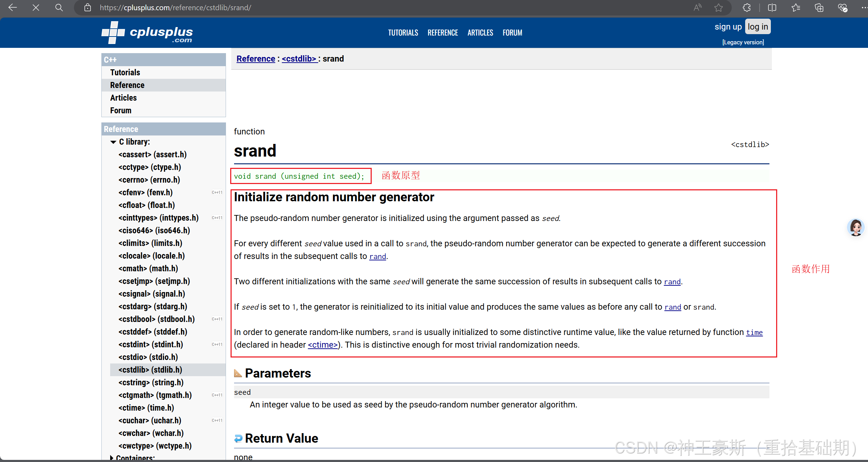The height and width of the screenshot is (462, 868).
Task: Click the browser back arrow icon
Action: tap(13, 7)
